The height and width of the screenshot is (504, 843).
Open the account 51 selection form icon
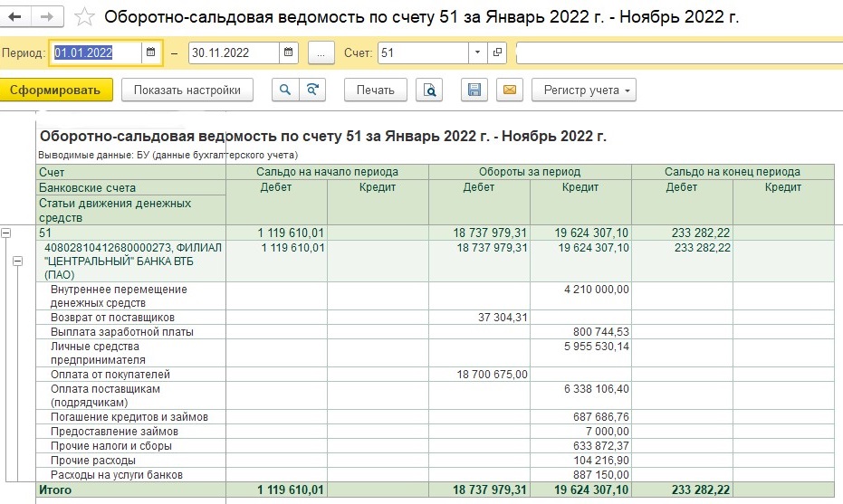(497, 52)
